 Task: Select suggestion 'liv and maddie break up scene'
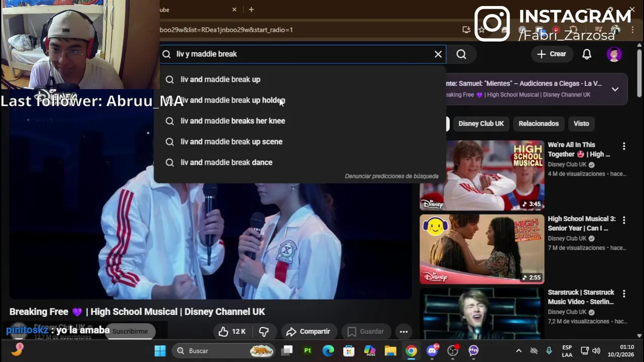pyautogui.click(x=300, y=142)
